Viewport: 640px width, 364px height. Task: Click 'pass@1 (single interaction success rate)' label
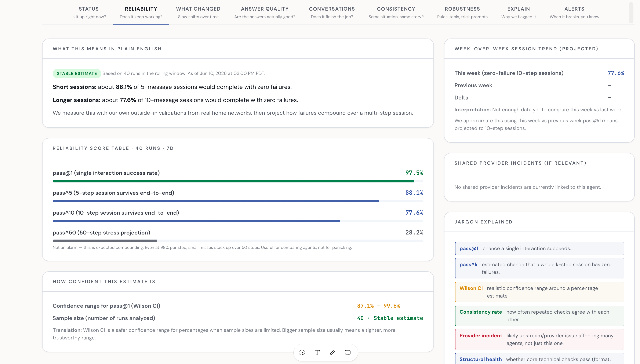pyautogui.click(x=106, y=173)
